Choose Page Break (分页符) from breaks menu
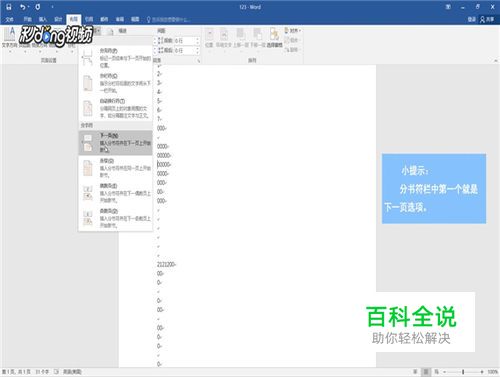Viewport: 500px width, 377px height. [116, 58]
